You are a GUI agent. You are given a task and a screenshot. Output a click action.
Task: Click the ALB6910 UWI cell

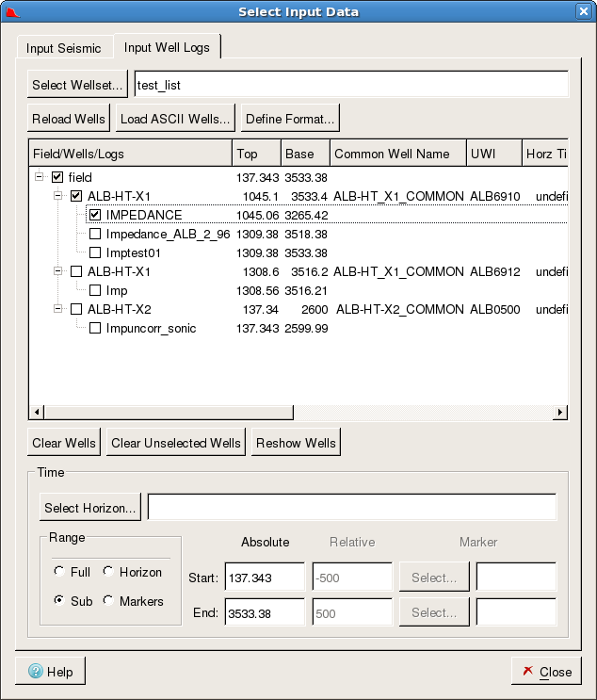pyautogui.click(x=494, y=196)
